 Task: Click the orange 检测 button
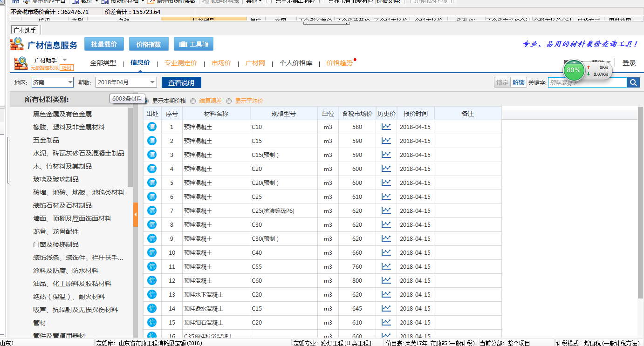(x=67, y=68)
